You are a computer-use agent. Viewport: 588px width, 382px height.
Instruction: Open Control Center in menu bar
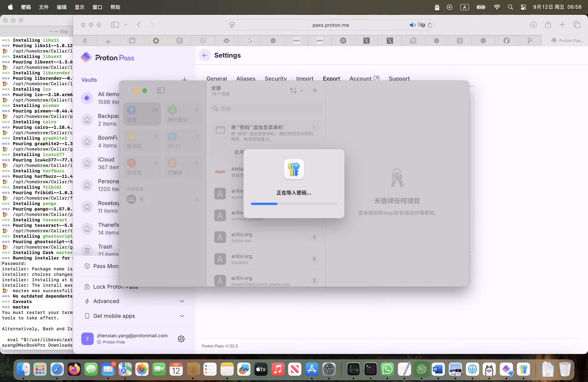(x=523, y=7)
